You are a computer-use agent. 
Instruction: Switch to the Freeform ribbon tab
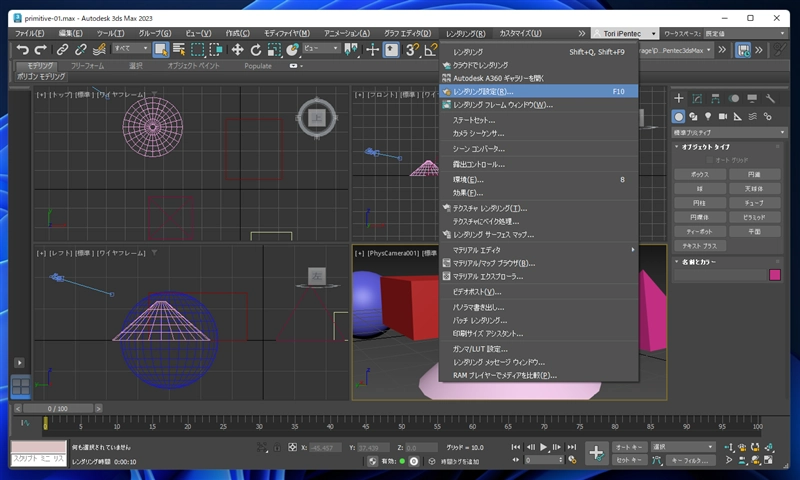pos(87,66)
